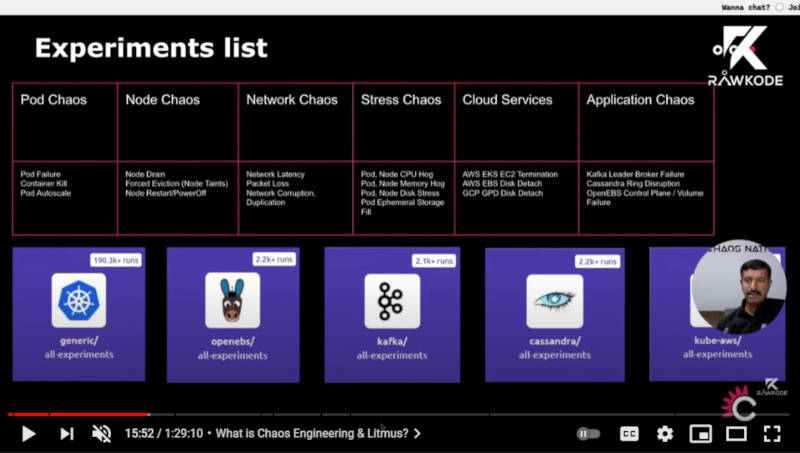Click the 'Pod Failure' text
This screenshot has height=453, width=800.
coord(40,174)
